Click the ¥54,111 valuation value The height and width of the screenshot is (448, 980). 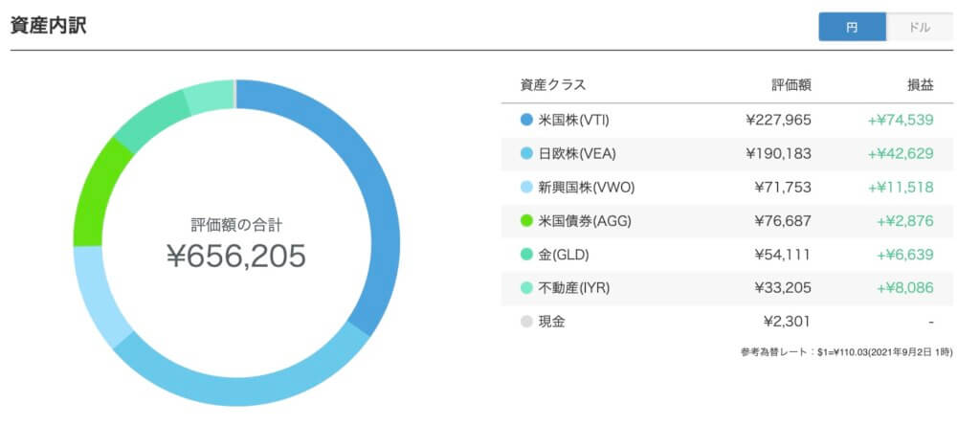[x=783, y=255]
